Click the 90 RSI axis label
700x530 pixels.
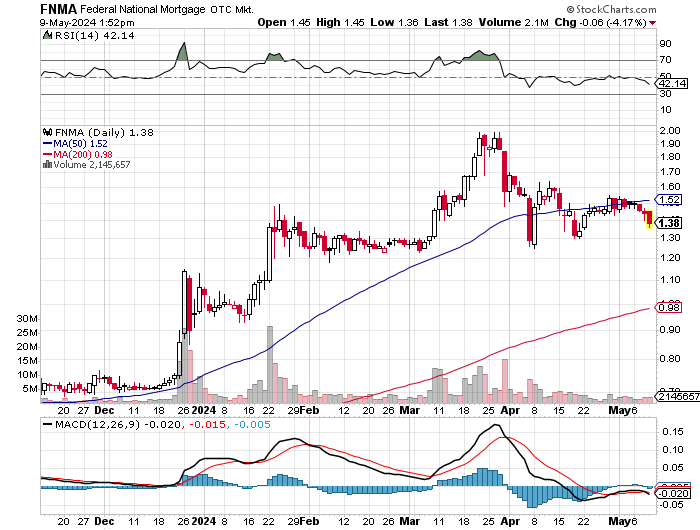(666, 44)
